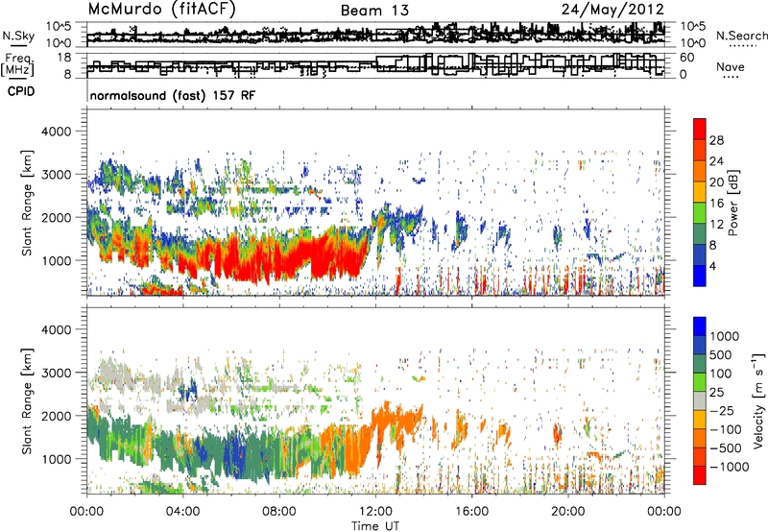Pick the light green 12–16 dB Power swatch
The width and height of the screenshot is (768, 532).
[700, 213]
